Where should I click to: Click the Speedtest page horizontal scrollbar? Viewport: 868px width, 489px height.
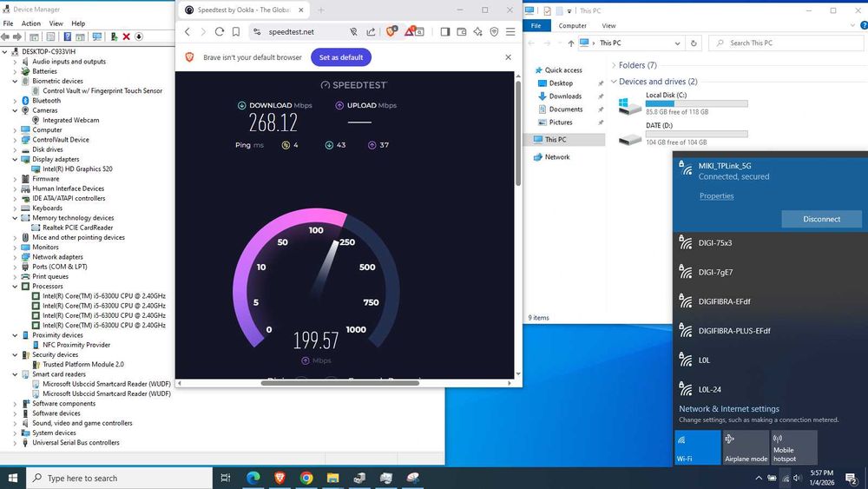click(x=340, y=383)
